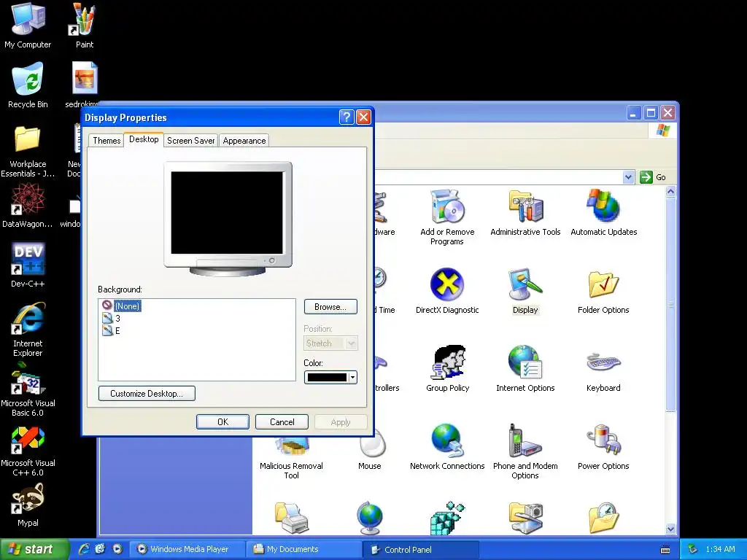
Task: Open the Start menu
Action: [x=34, y=549]
